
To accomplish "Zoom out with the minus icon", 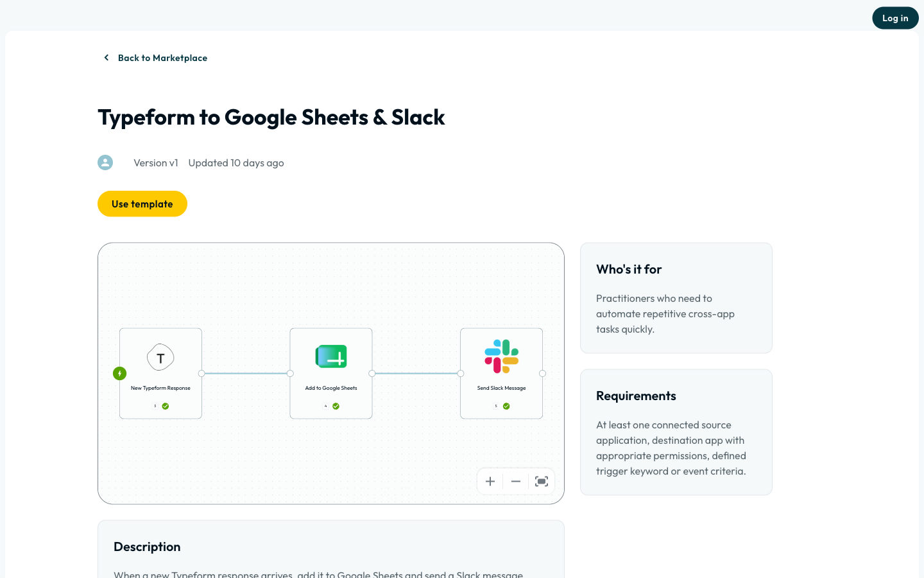I will point(516,481).
